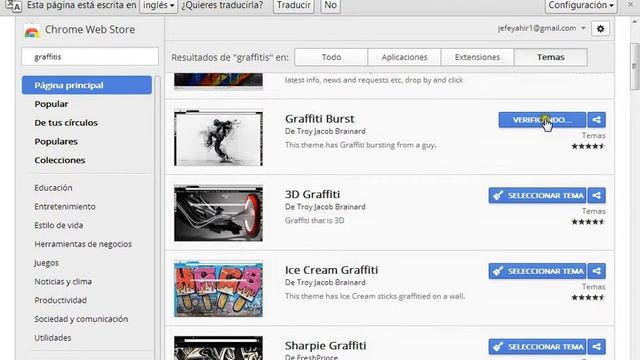Viewport: 640px width, 360px height.
Task: Click the translate icon in the translation bar
Action: click(x=13, y=6)
